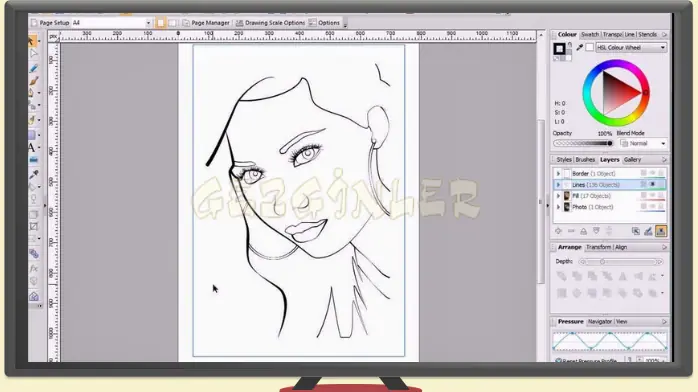Click the edit-all-layers pencil icon
The image size is (698, 392).
pos(648,231)
